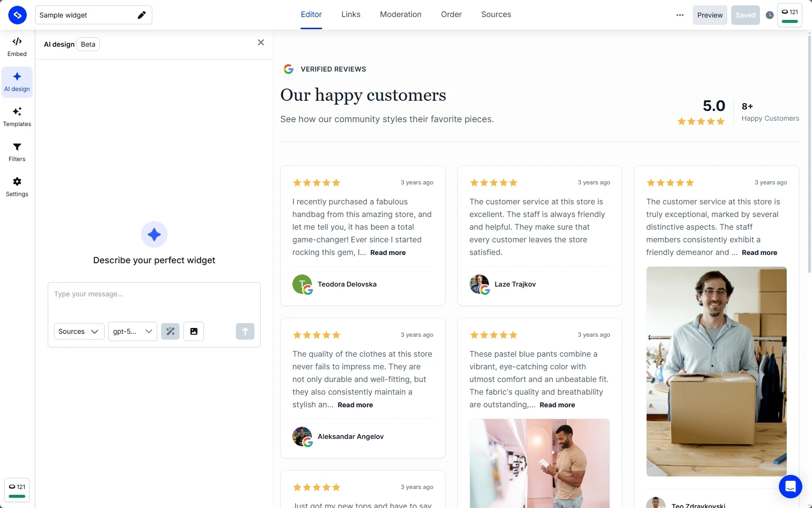Switch to the Links tab
This screenshot has height=508, width=812.
pos(351,15)
